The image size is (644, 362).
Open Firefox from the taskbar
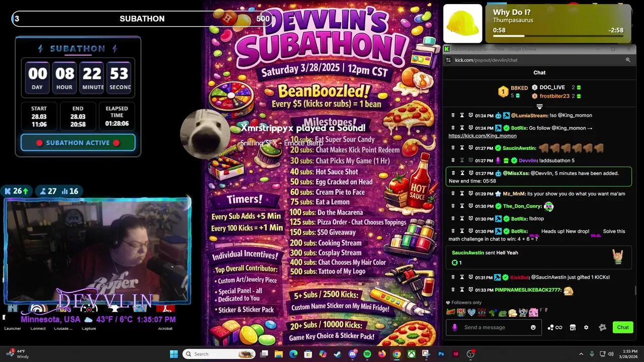pyautogui.click(x=382, y=354)
